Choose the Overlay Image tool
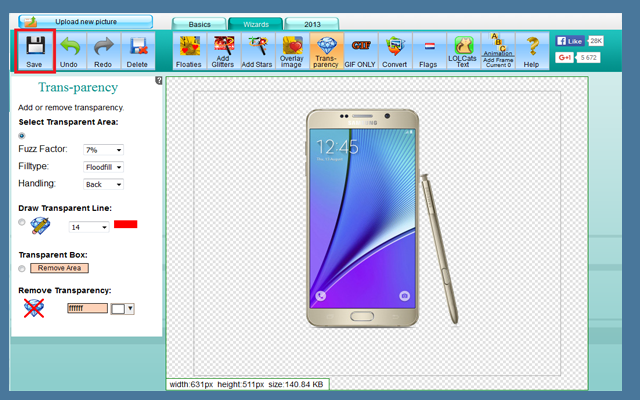Image resolution: width=640 pixels, height=400 pixels. coord(292,50)
